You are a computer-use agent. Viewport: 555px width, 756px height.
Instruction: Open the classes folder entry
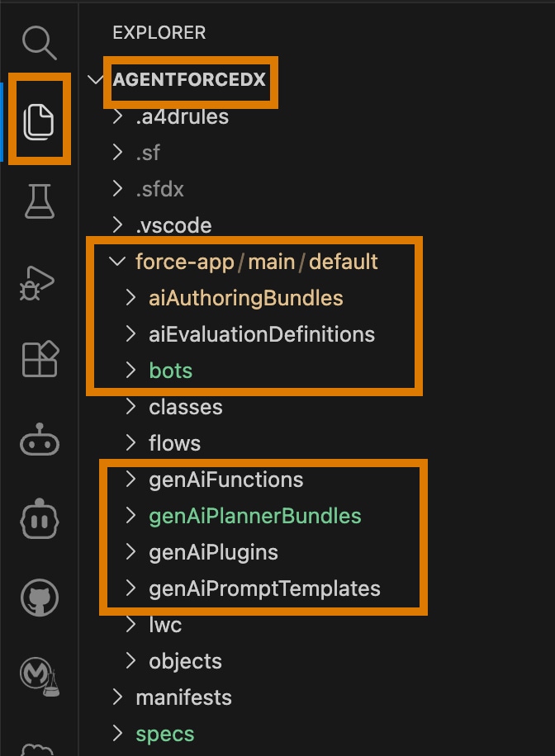[186, 407]
